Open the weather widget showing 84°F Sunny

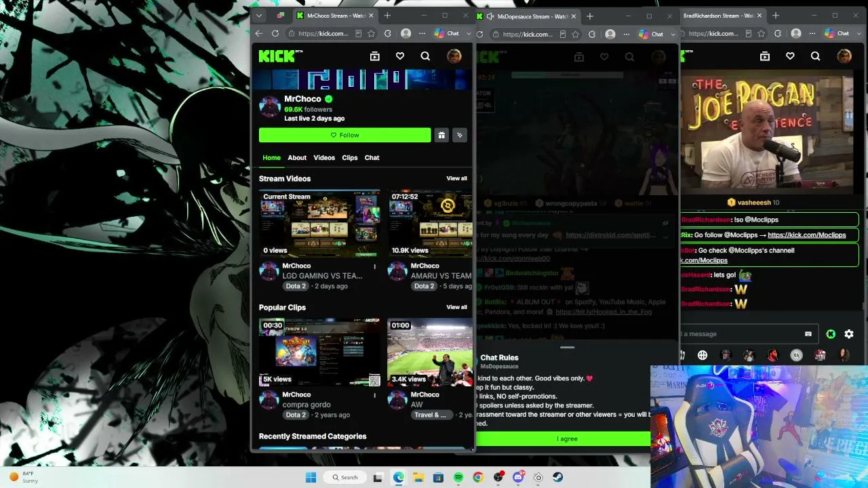pos(24,477)
